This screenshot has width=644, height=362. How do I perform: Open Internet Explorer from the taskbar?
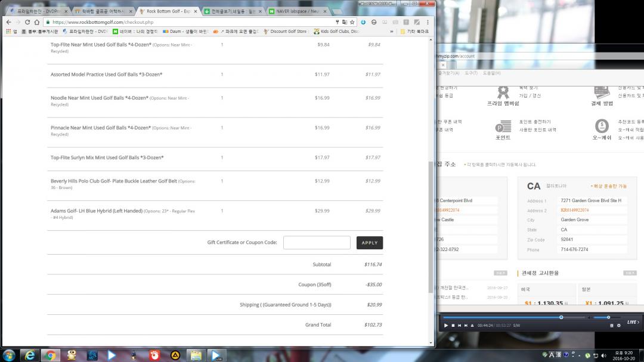[29, 355]
